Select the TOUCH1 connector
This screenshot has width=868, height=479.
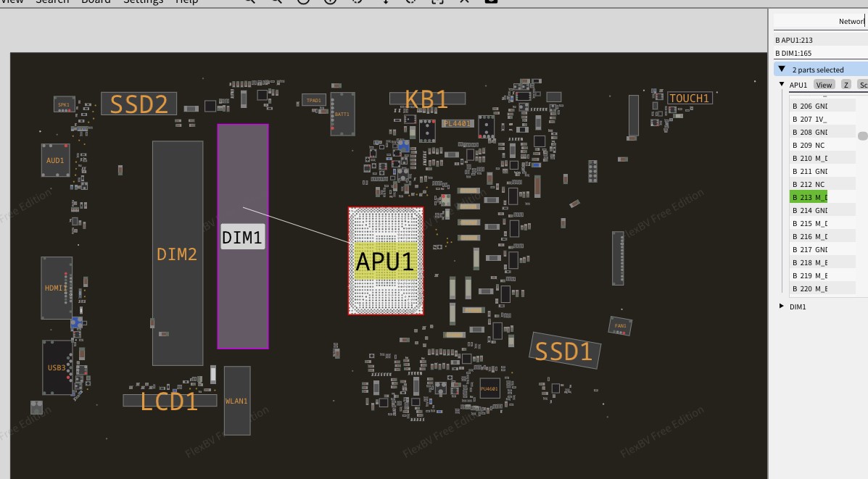[689, 98]
